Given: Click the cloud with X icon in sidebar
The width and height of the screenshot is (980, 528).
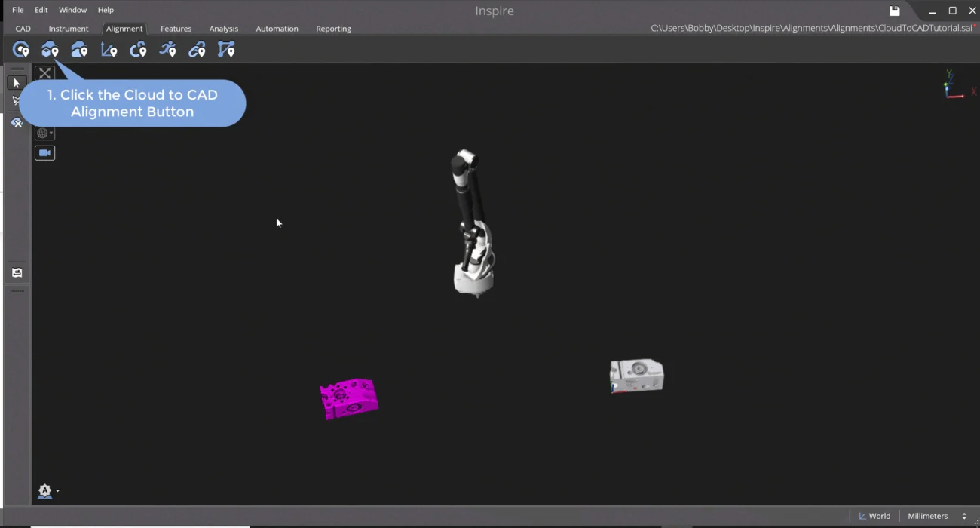Looking at the screenshot, I should pyautogui.click(x=17, y=122).
